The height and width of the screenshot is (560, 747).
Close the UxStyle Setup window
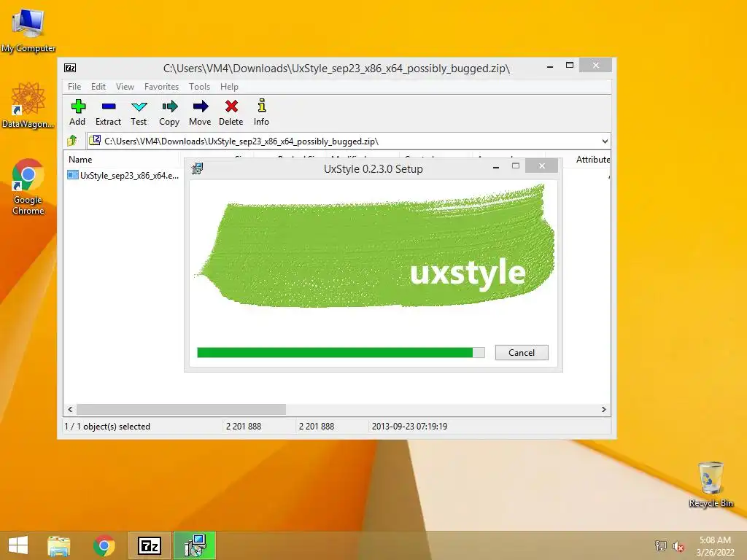click(x=542, y=166)
